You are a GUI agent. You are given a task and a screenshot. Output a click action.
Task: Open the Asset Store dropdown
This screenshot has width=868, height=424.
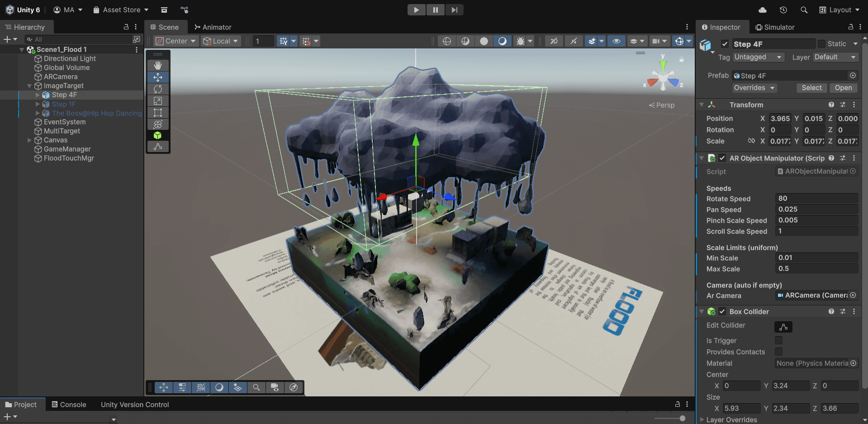[x=121, y=10]
